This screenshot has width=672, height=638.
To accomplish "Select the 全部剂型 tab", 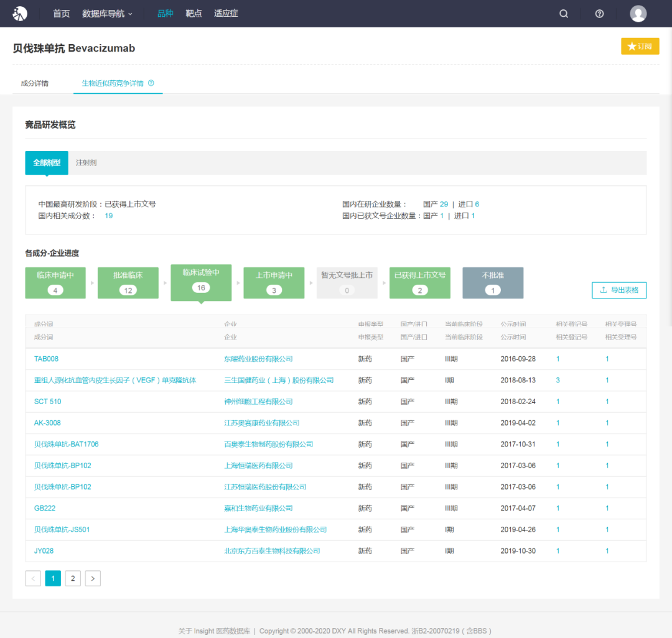I will (x=47, y=163).
